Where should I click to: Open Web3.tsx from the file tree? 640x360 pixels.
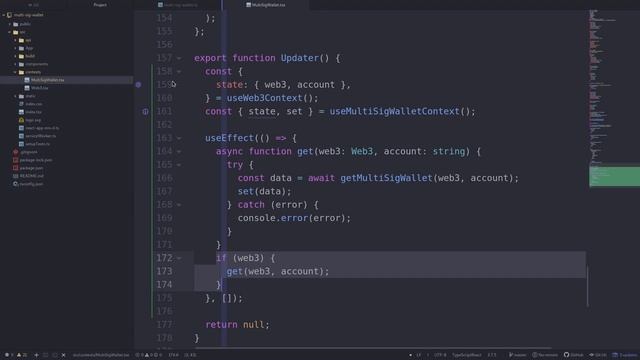point(40,88)
